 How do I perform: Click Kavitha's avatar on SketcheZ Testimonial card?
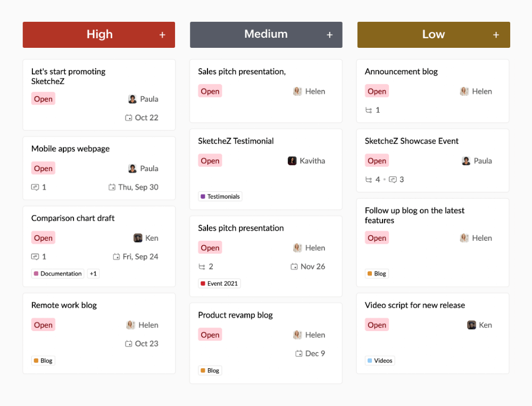point(292,160)
